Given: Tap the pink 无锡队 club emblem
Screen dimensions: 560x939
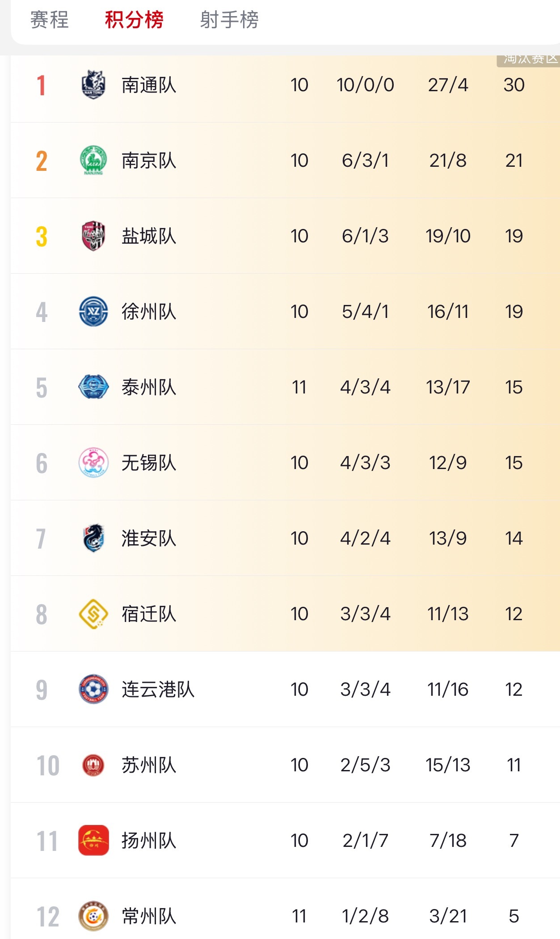Looking at the screenshot, I should (x=93, y=462).
